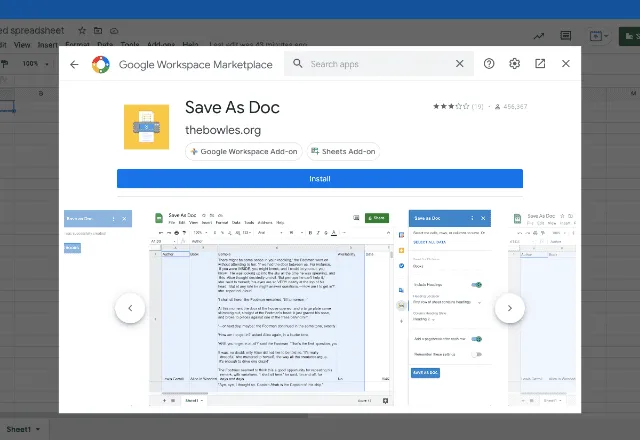Open the Tools menu in Sheets
Screen dimensions: 640x440
130,44
